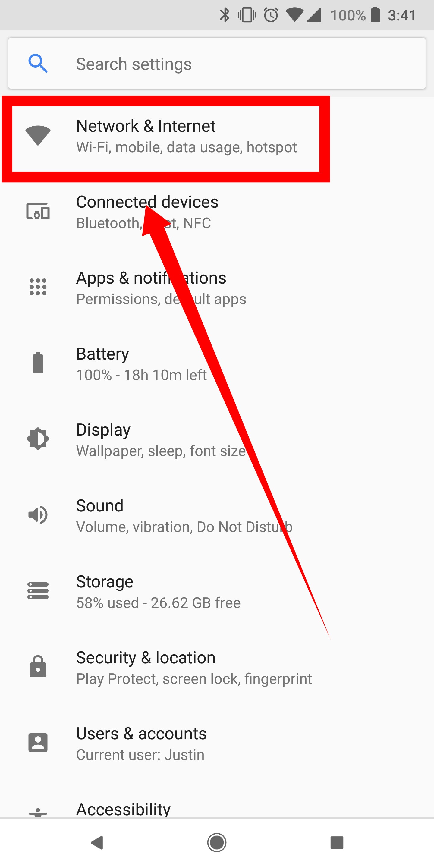
Task: Open Accessibility settings
Action: [123, 809]
